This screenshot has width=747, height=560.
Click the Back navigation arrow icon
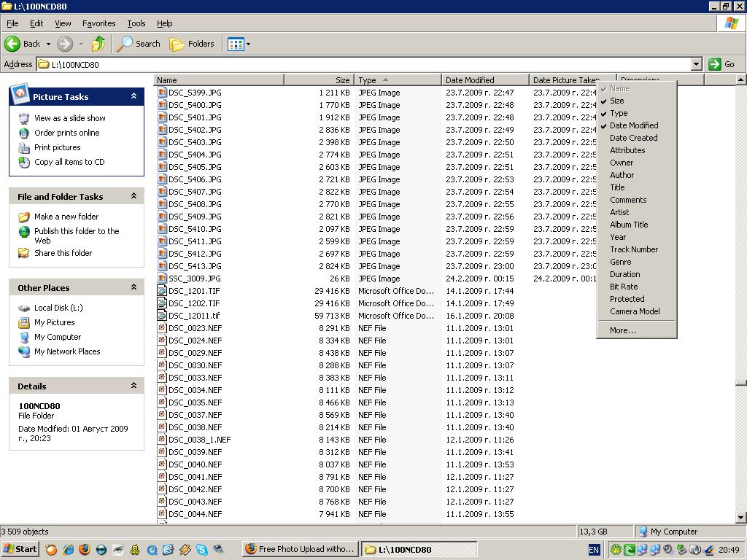[12, 44]
